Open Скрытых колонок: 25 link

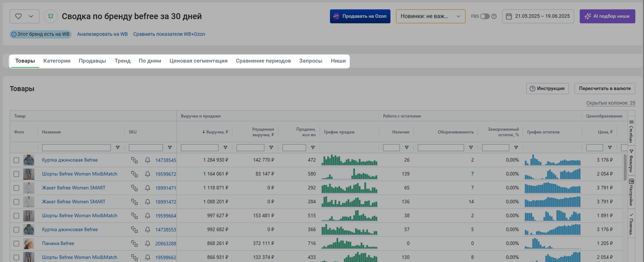(x=610, y=103)
